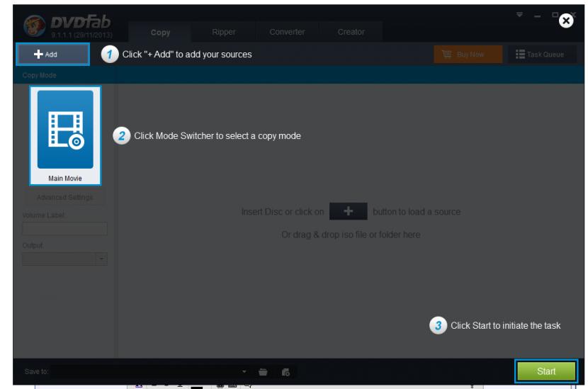This screenshot has width=588, height=389.
Task: Click the green Start button
Action: click(546, 371)
